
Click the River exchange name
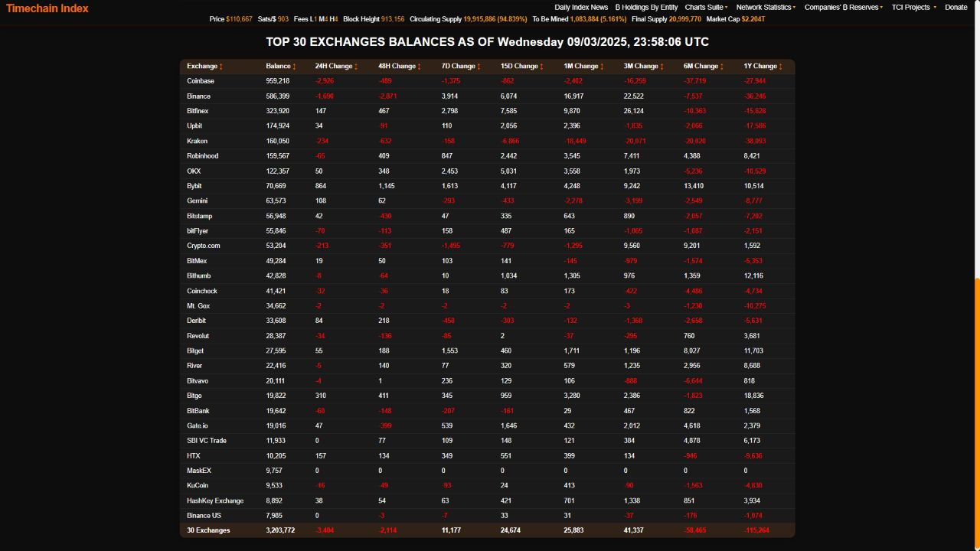[x=194, y=366]
